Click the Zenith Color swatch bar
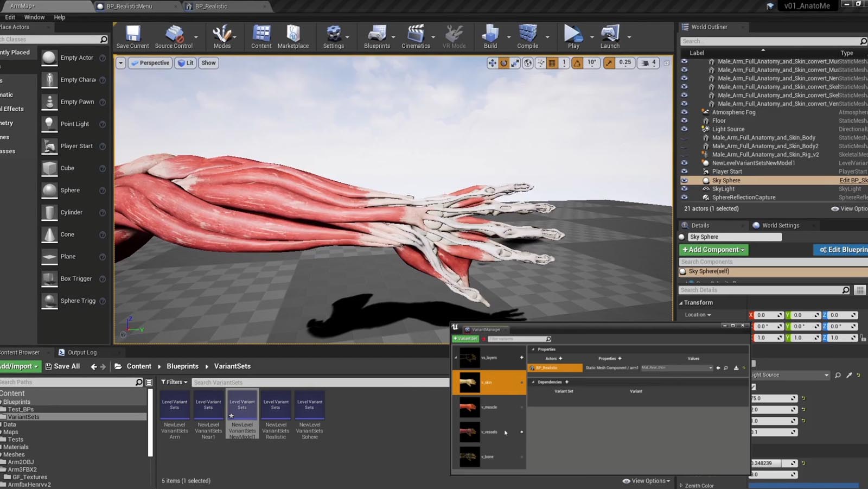 click(803, 485)
